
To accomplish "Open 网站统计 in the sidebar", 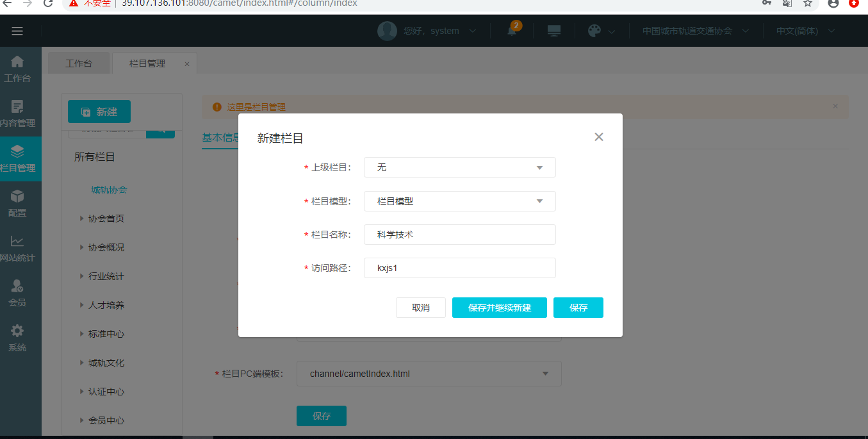I will click(x=17, y=249).
